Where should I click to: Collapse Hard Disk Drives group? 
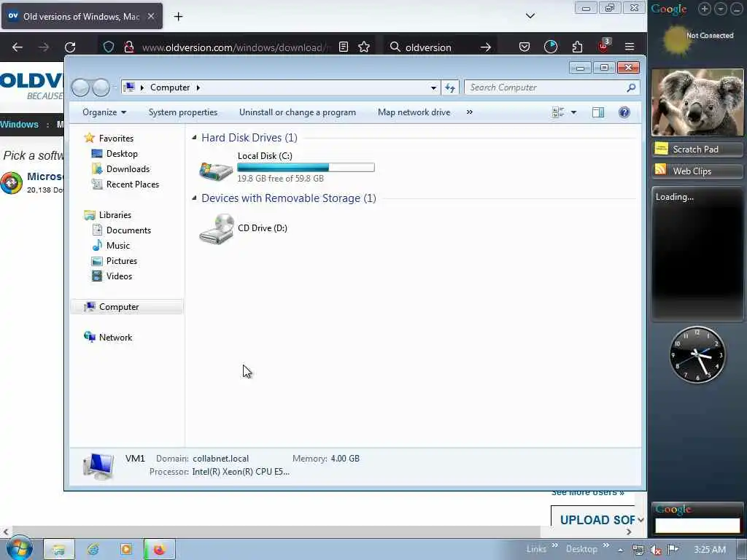194,138
